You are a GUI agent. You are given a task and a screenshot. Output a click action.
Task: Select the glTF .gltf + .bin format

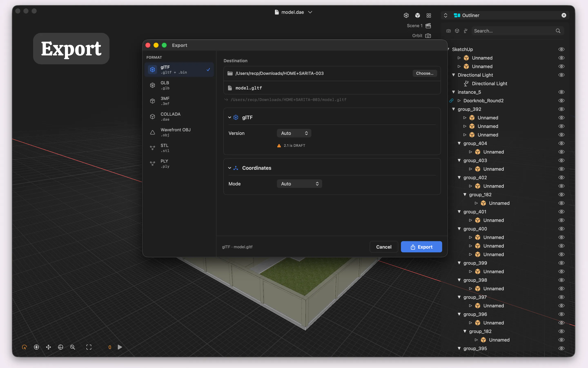(x=179, y=70)
